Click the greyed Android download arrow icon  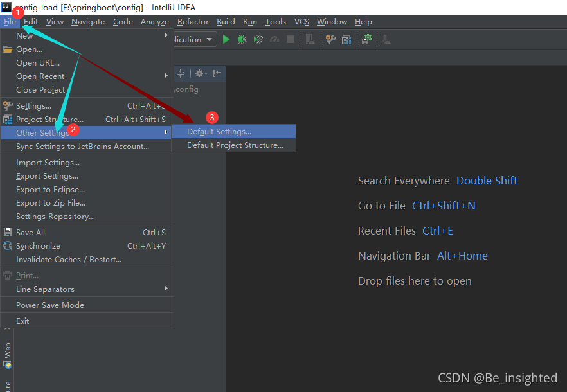(386, 39)
